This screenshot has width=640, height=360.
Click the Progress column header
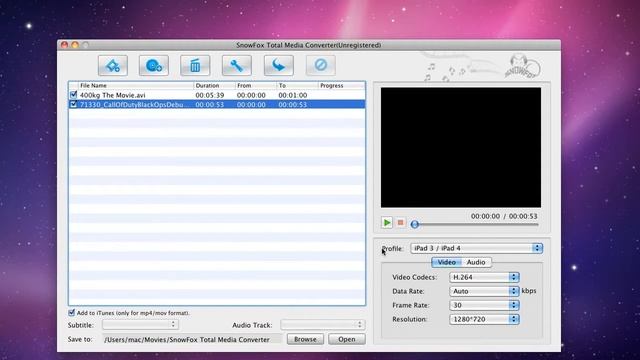[x=341, y=86]
